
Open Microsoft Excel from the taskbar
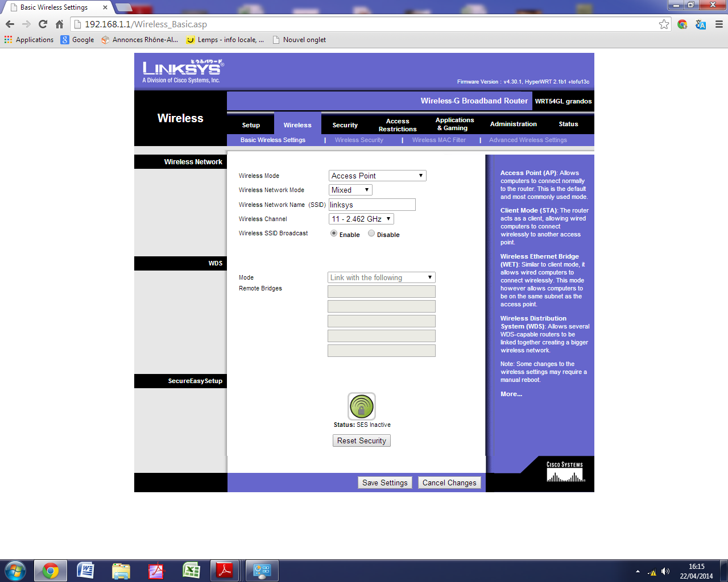191,571
